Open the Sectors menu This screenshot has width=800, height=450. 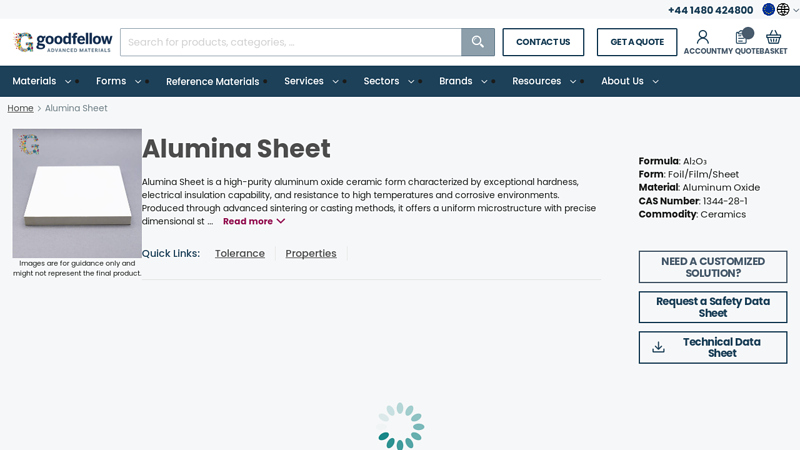tap(381, 81)
